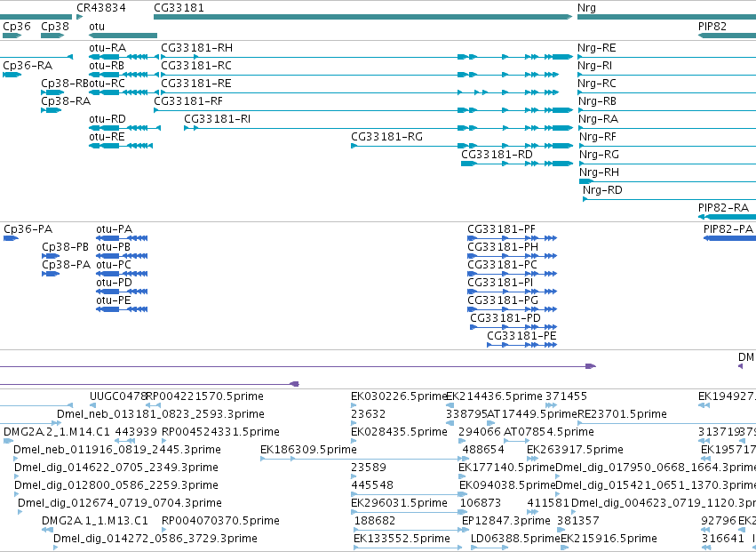
Task: Select CDS CG33181-PG
Action: coord(513,309)
